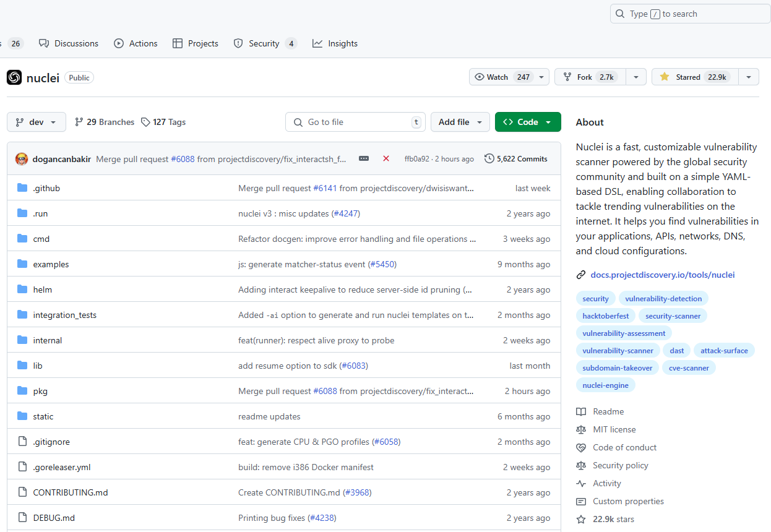The image size is (771, 532).
Task: Toggle the Starred button
Action: (695, 77)
